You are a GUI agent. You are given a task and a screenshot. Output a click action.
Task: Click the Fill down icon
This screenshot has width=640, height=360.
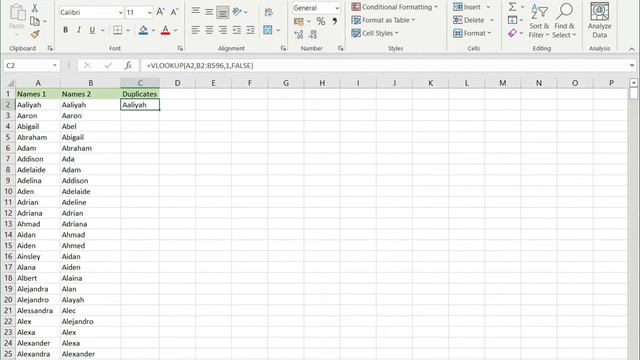(512, 20)
